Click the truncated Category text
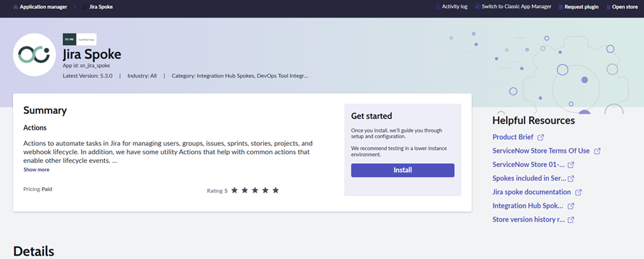The image size is (644, 259). [240, 76]
